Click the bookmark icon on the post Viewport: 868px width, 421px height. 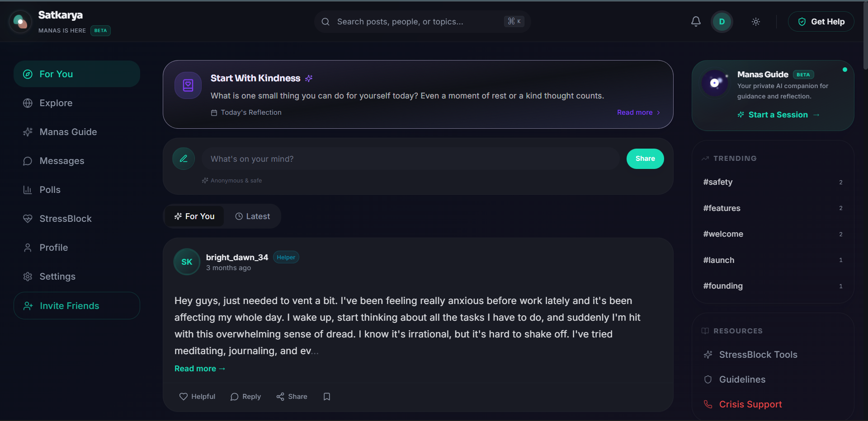(327, 397)
